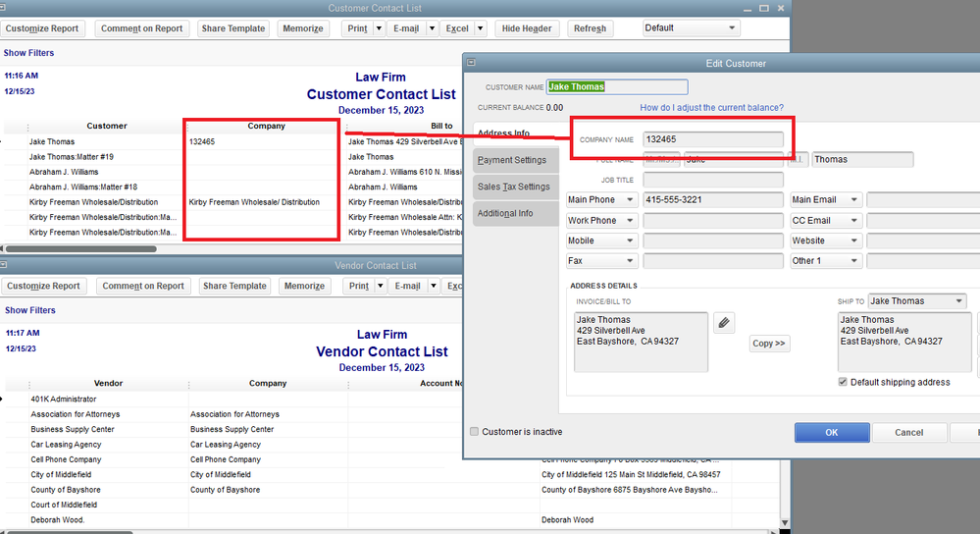The width and height of the screenshot is (980, 534).
Task: Click the Work Phone number field
Action: click(x=713, y=220)
